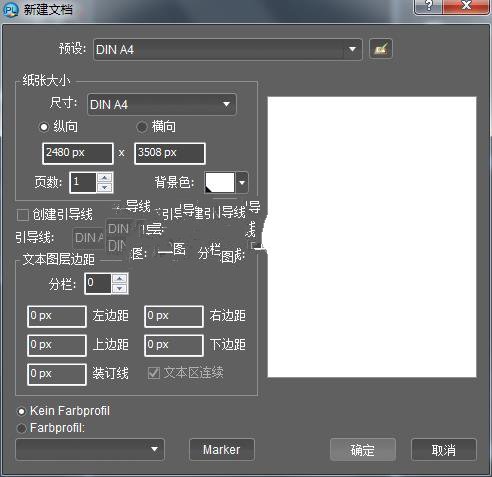The width and height of the screenshot is (492, 477).
Task: Click the edit presets icon beside 预设
Action: tap(381, 49)
